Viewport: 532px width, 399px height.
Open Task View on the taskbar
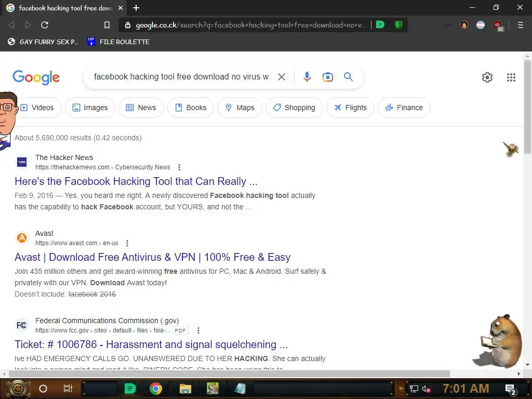68,389
